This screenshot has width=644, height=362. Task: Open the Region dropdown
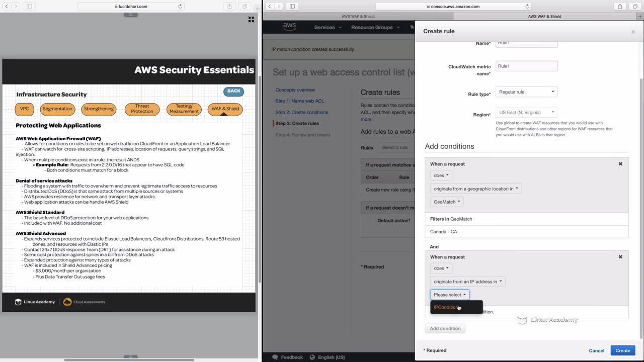[x=526, y=113]
